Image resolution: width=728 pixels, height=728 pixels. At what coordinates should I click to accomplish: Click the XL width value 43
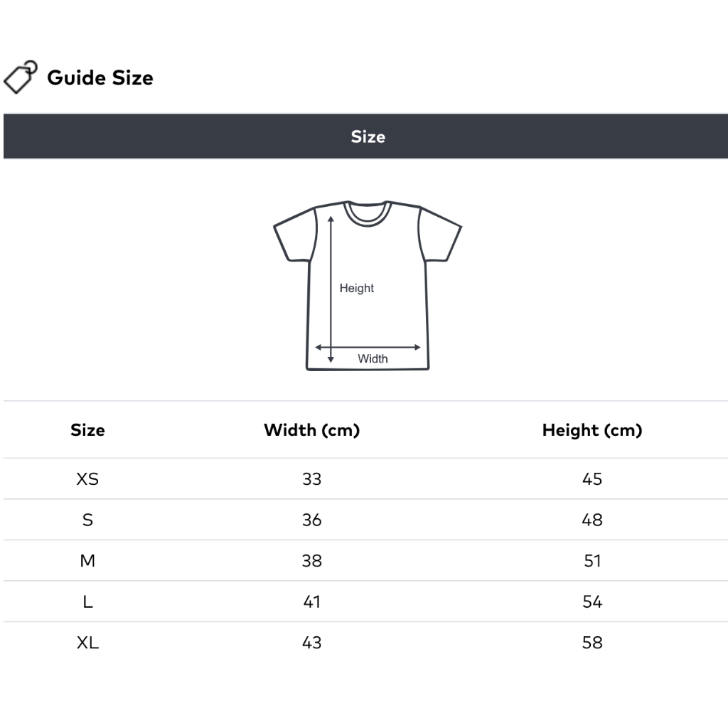[311, 643]
